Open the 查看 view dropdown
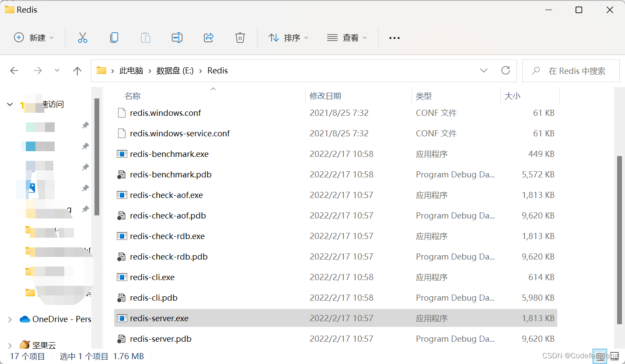 (x=347, y=38)
